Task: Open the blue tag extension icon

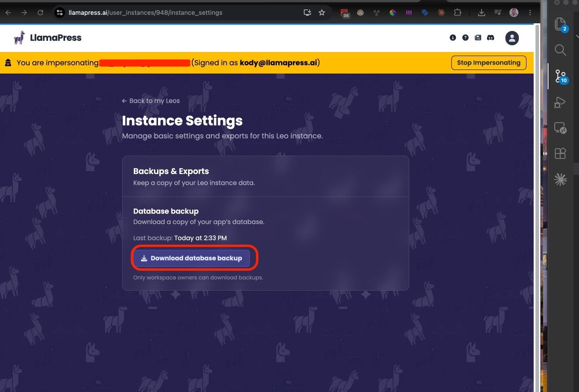Action: tap(425, 13)
